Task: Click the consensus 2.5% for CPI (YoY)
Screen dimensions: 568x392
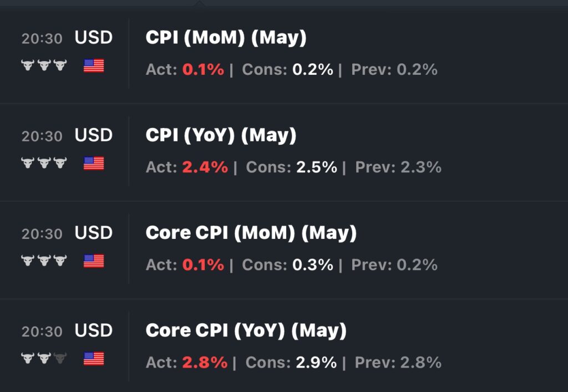Action: tap(317, 167)
